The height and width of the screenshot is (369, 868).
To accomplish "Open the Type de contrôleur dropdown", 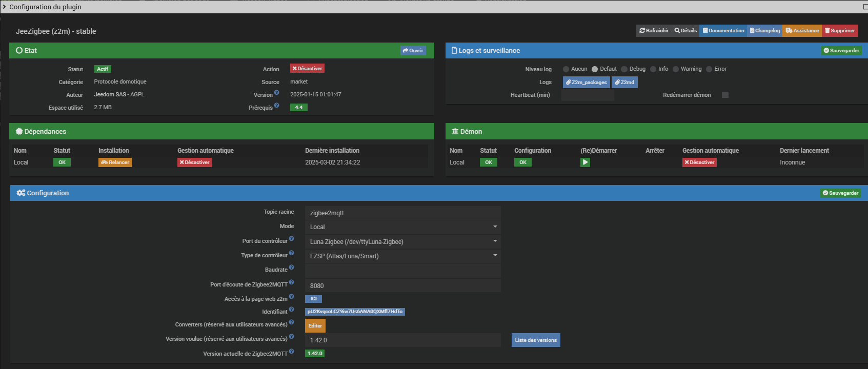I will (x=402, y=256).
